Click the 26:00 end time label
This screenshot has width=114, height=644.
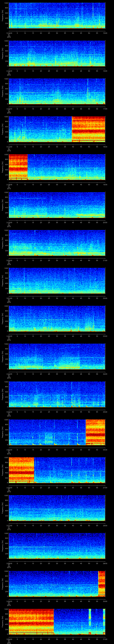point(105,450)
